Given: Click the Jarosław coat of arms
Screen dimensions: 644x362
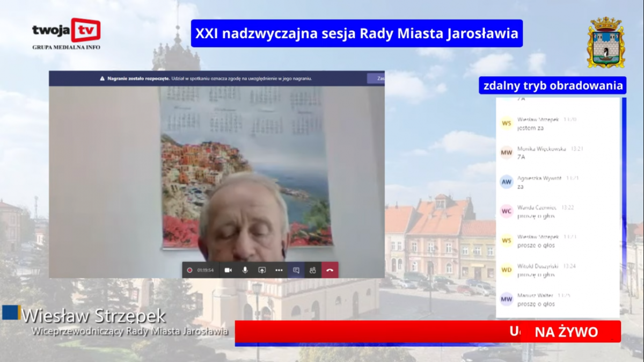Looking at the screenshot, I should point(606,42).
